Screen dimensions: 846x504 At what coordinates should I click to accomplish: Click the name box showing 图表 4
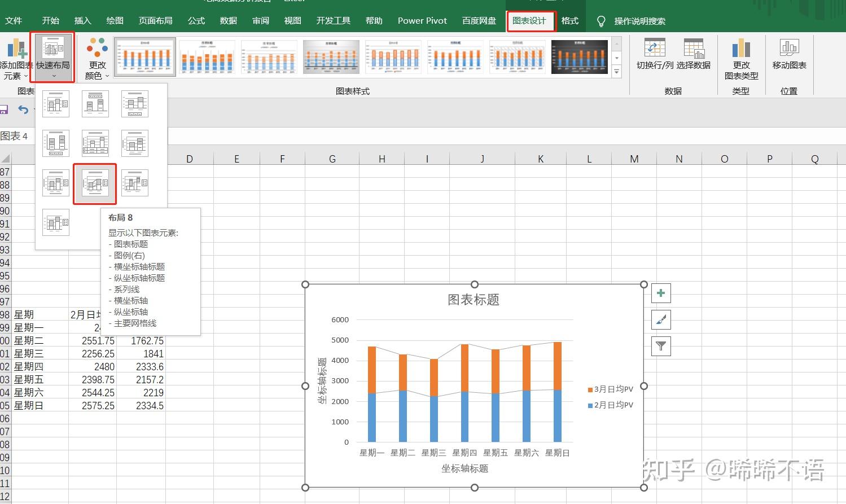click(15, 136)
